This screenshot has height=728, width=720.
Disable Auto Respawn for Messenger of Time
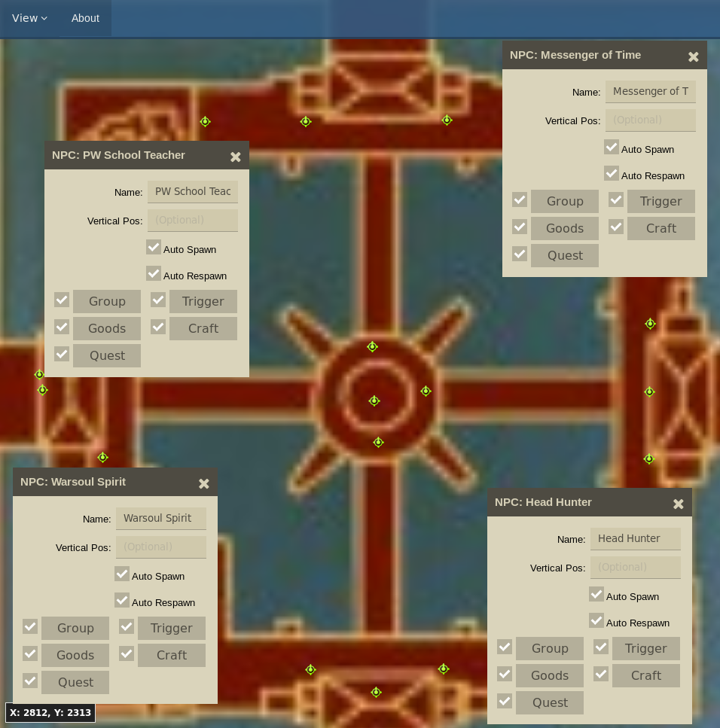[612, 174]
